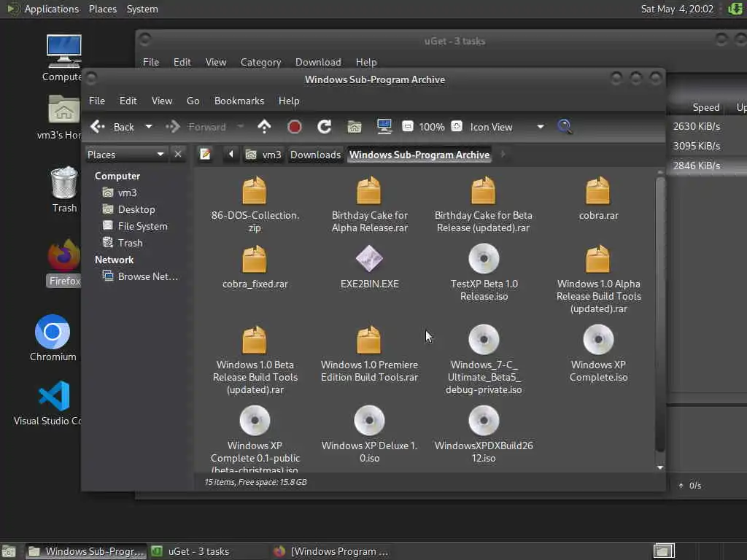Go to parent folder with Up arrow
The image size is (747, 560).
[264, 127]
